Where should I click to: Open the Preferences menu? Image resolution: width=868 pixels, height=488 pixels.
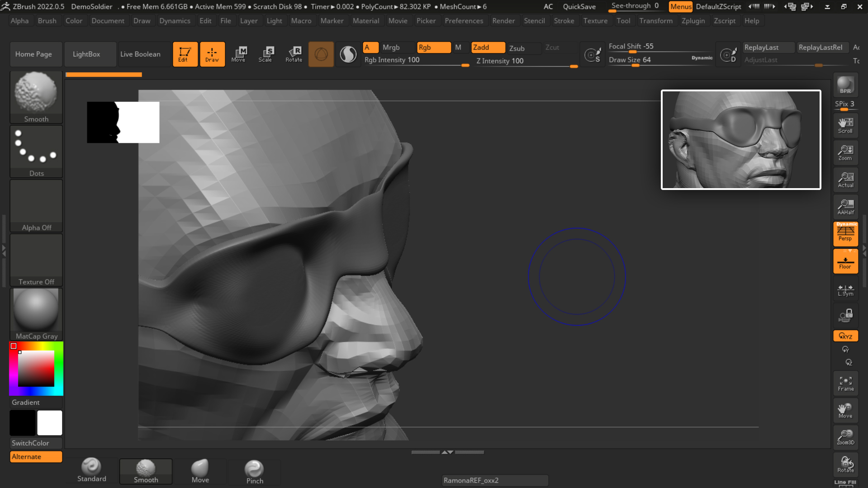coord(464,21)
